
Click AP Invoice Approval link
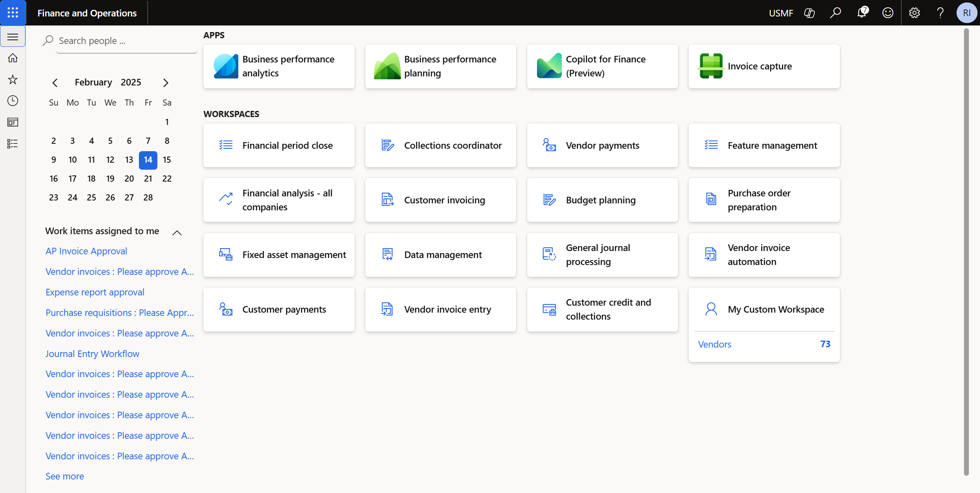click(x=86, y=251)
